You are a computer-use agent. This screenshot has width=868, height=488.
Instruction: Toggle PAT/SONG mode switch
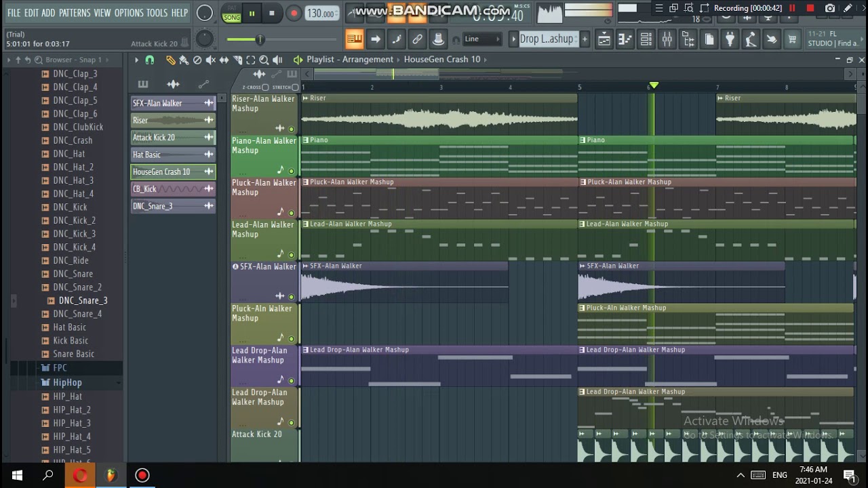tap(232, 13)
